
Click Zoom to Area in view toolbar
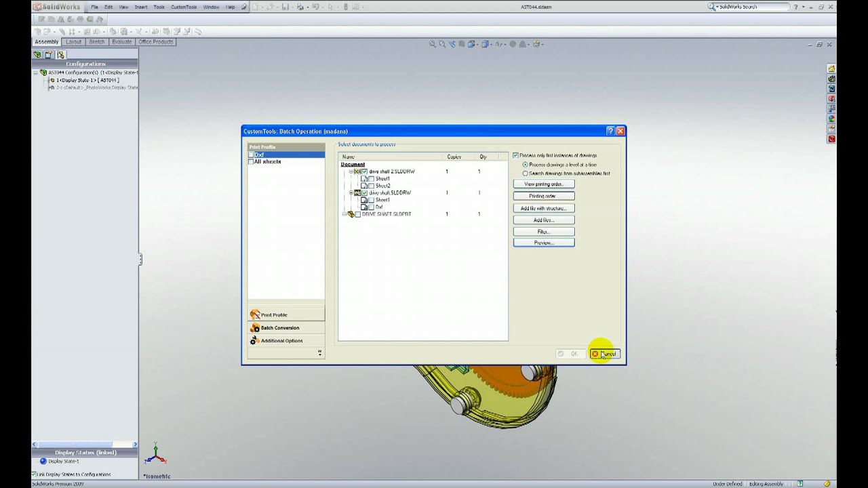click(442, 44)
